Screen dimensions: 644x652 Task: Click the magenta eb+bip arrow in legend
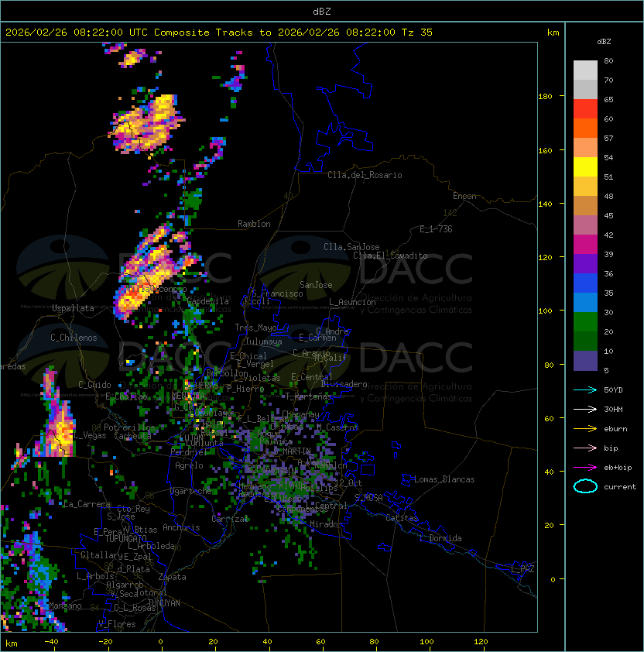[585, 468]
